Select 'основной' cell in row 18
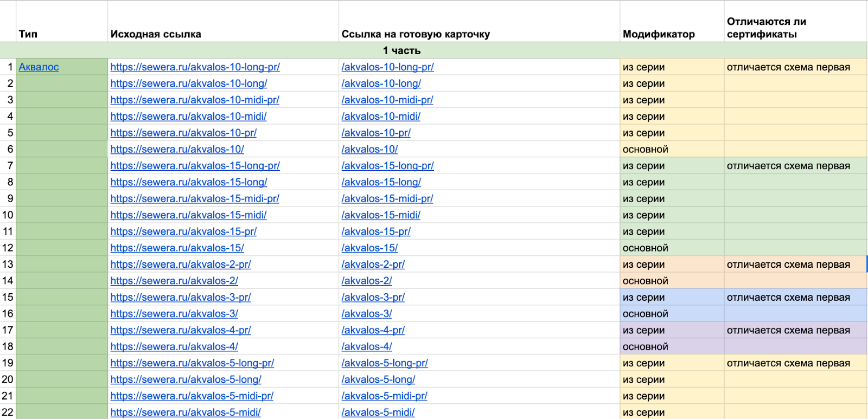This screenshot has width=868, height=419. 672,346
